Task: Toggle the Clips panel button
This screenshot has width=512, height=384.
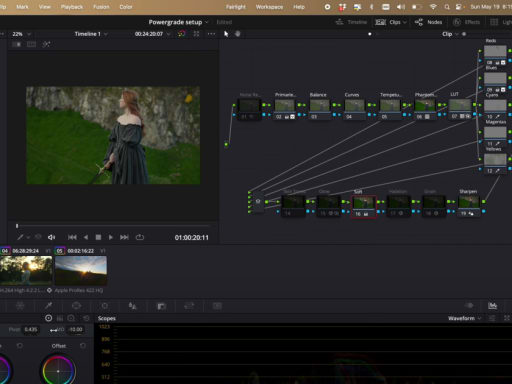Action: 388,22
